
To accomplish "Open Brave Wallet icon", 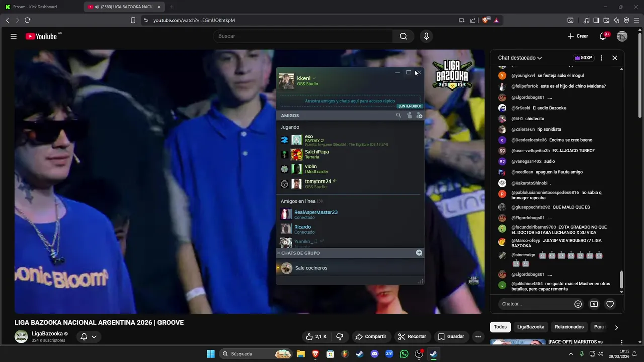I will [x=606, y=20].
